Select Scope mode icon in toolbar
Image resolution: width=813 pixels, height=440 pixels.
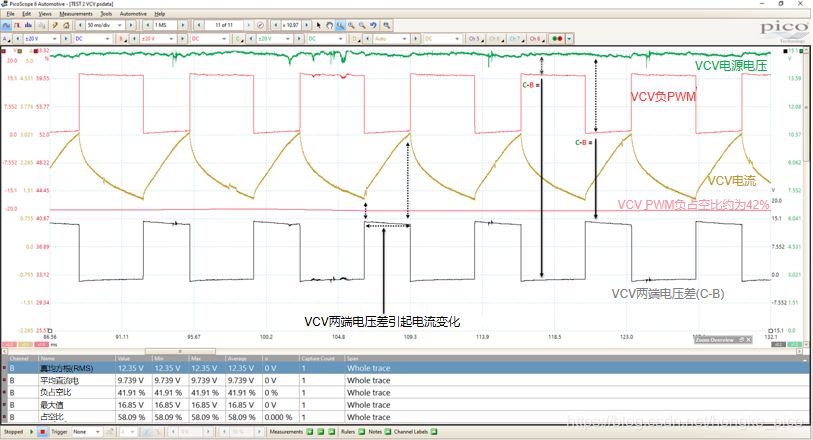point(7,25)
